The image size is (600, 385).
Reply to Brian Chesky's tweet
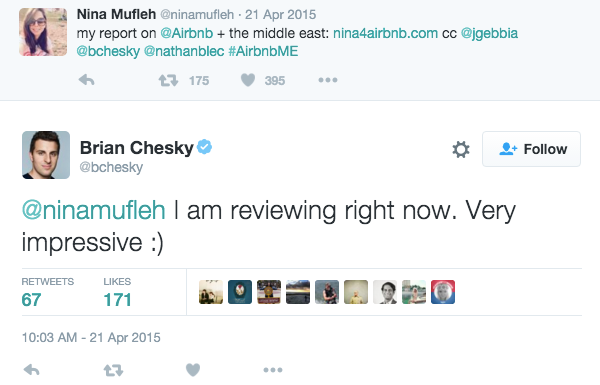coord(31,370)
